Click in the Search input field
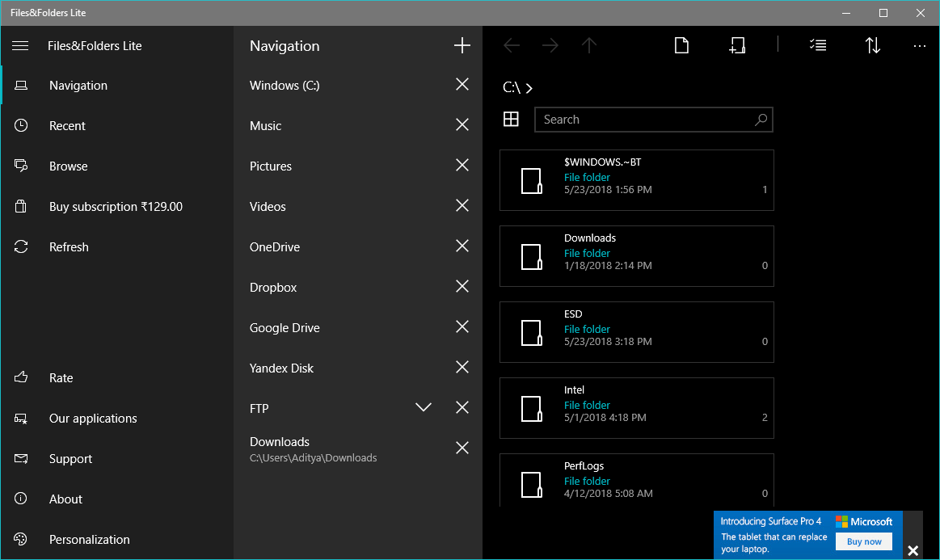Screen dimensions: 940x560 pos(643,120)
